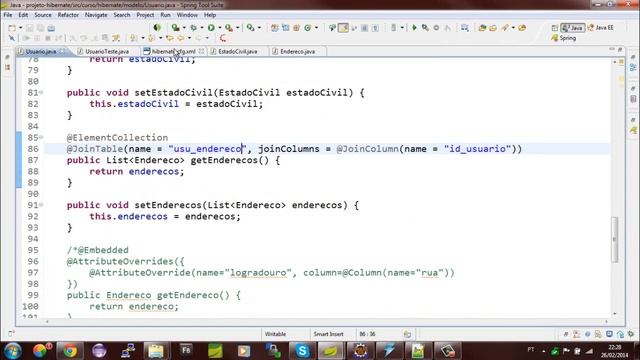Open the Back navigation history dropdown
Screen dimensions: 640x360
(x=189, y=38)
